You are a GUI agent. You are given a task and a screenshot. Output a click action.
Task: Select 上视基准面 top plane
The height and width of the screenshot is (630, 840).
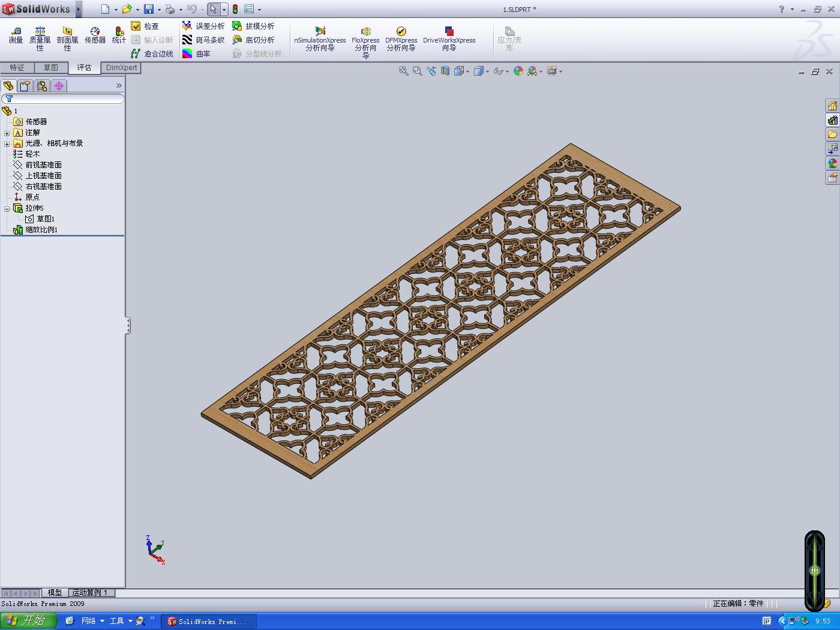pos(38,176)
